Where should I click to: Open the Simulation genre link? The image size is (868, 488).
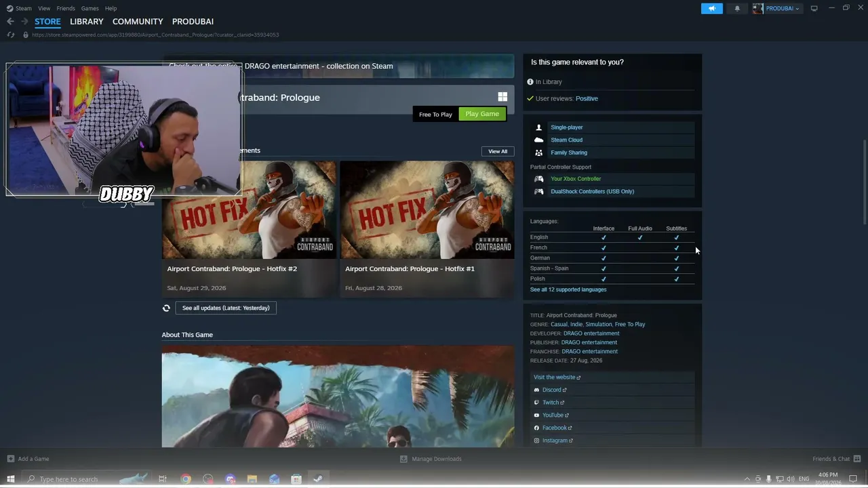tap(598, 325)
